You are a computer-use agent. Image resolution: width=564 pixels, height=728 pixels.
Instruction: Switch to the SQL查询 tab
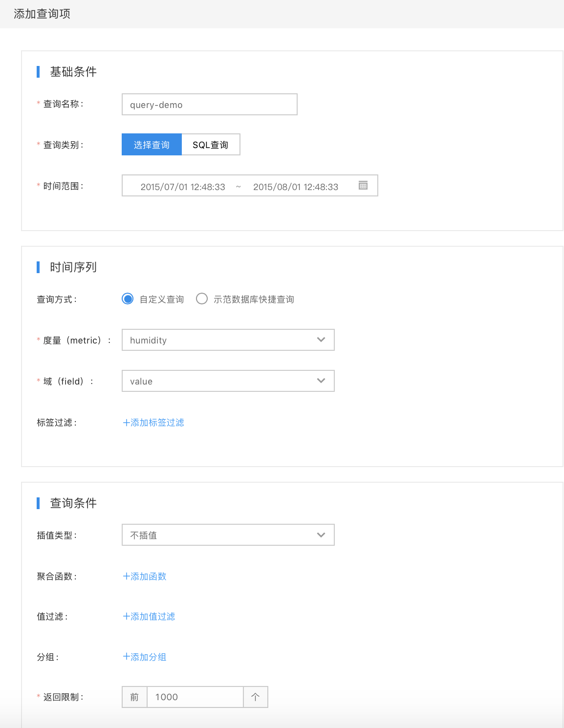(x=211, y=145)
